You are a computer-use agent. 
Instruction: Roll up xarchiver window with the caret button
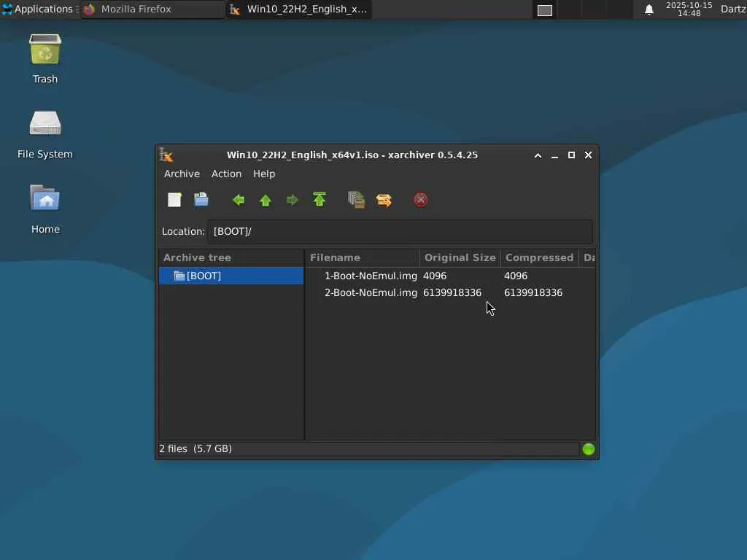tap(538, 155)
